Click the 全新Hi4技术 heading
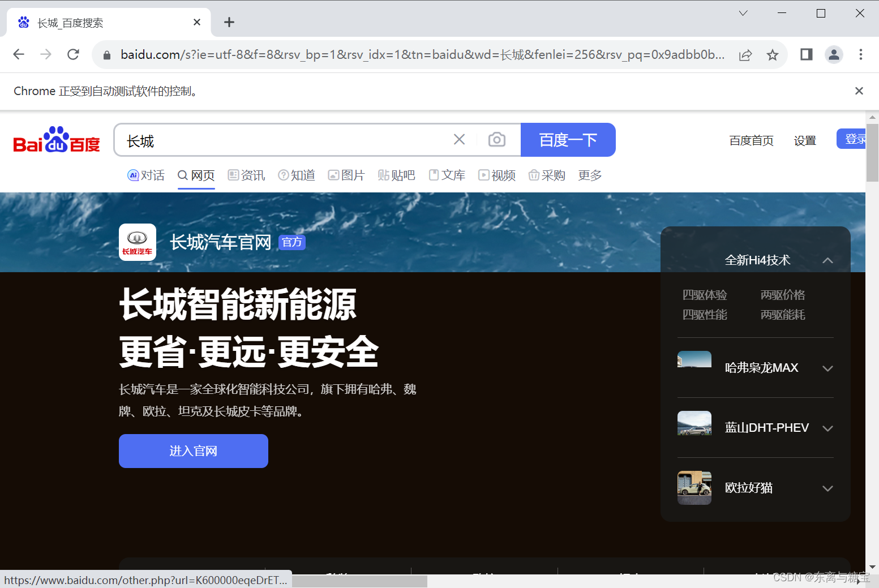The image size is (879, 588). [757, 260]
